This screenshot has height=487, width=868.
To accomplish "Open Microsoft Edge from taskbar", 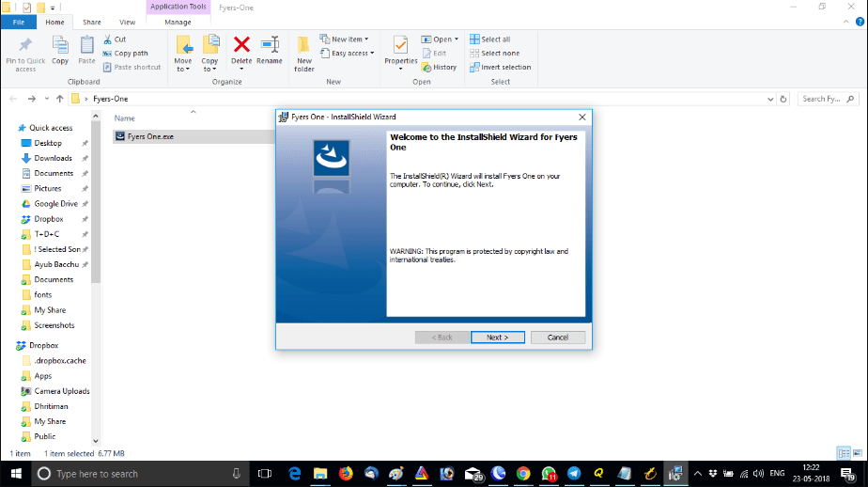I will click(x=295, y=474).
